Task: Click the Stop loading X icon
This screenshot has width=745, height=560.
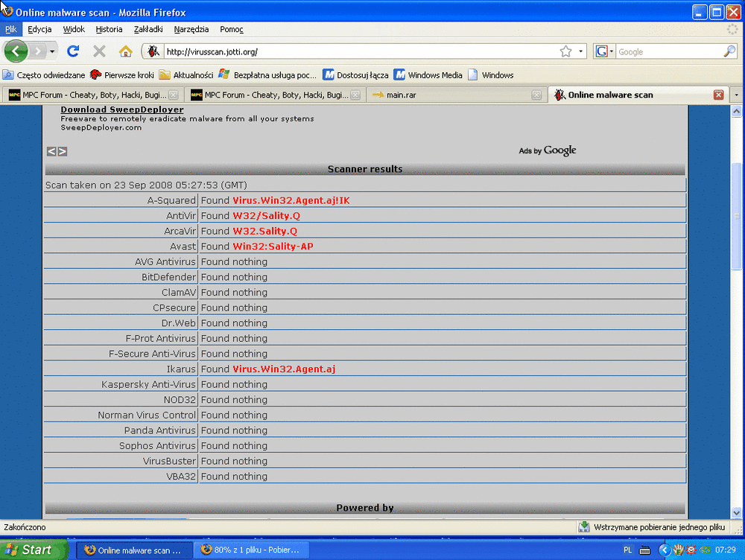Action: pos(99,51)
